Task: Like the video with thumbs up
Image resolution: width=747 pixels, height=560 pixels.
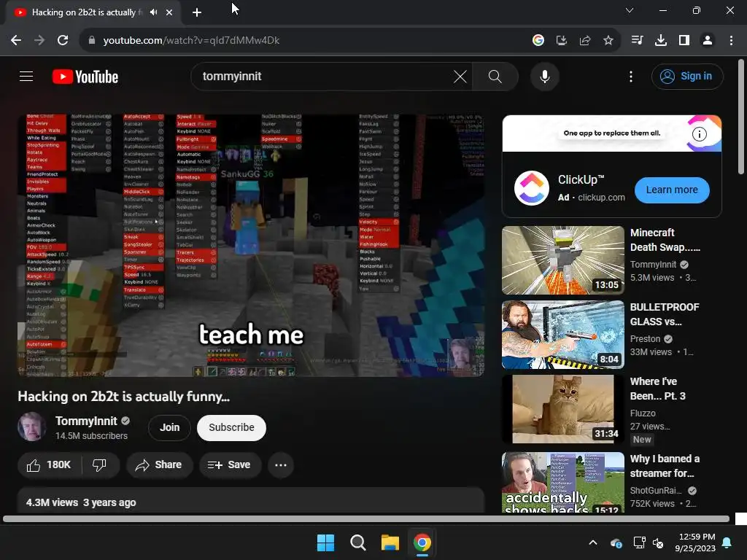Action: [49, 464]
